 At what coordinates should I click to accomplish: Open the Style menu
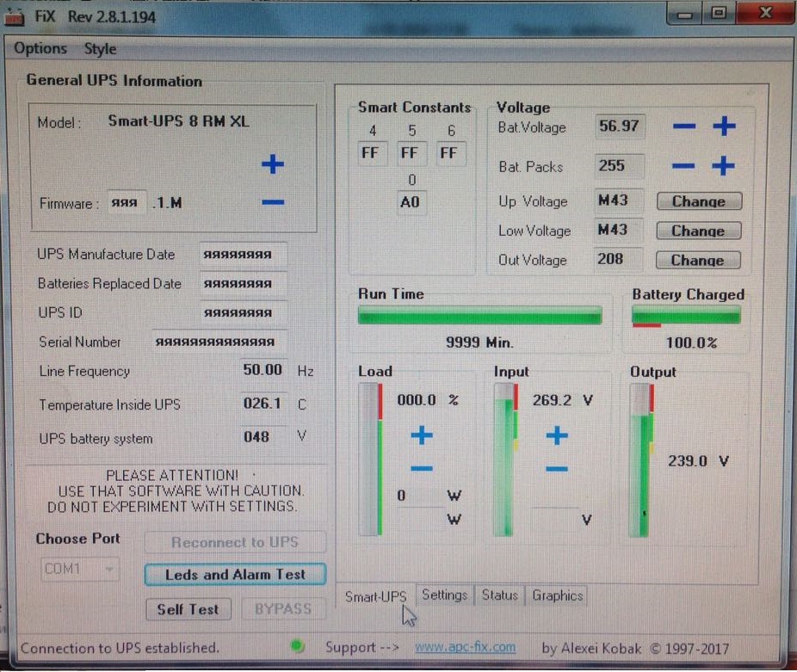[x=100, y=49]
